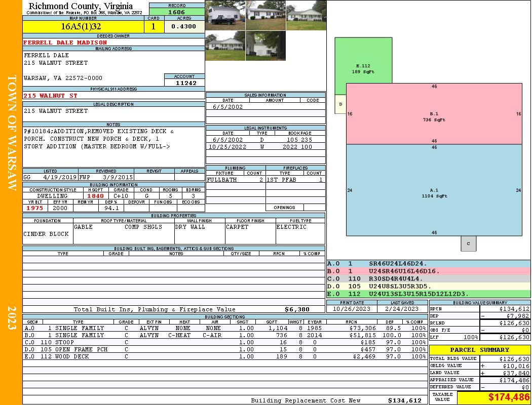Click the TOWN OF WARSAW sidebar label
Viewport: 532px width, 405px height.
coord(12,133)
